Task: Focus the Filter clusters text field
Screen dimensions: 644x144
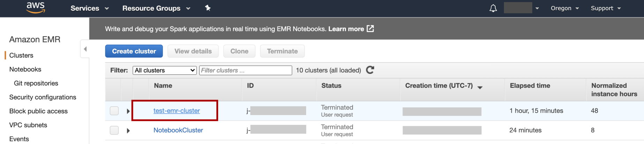Action: [x=245, y=70]
